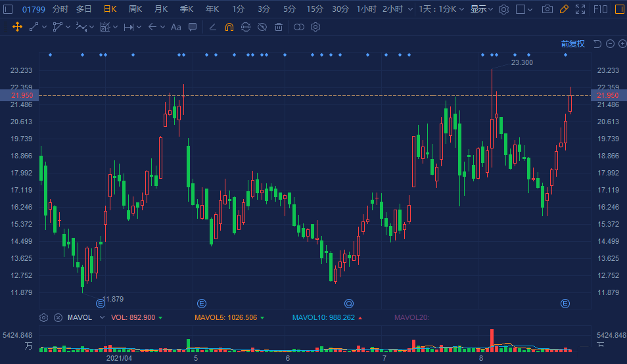Enter fullscreen chart mode
Screen dimensions: 627x364
click(580, 9)
